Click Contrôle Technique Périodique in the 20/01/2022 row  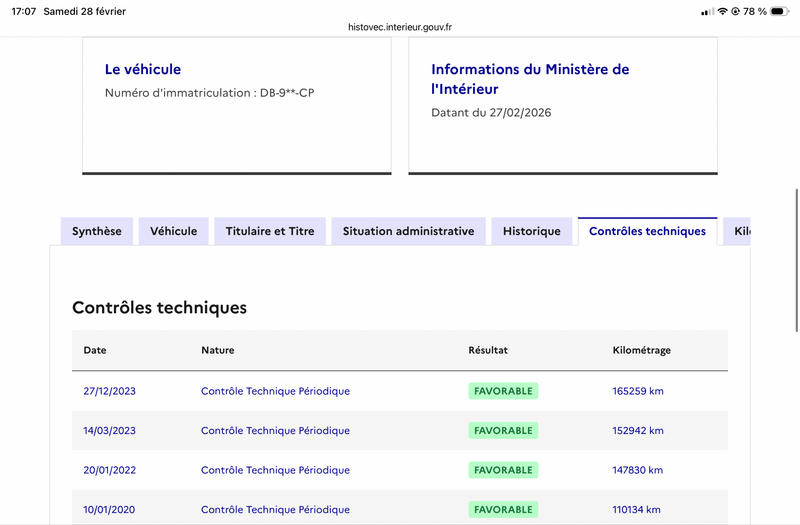(x=276, y=470)
